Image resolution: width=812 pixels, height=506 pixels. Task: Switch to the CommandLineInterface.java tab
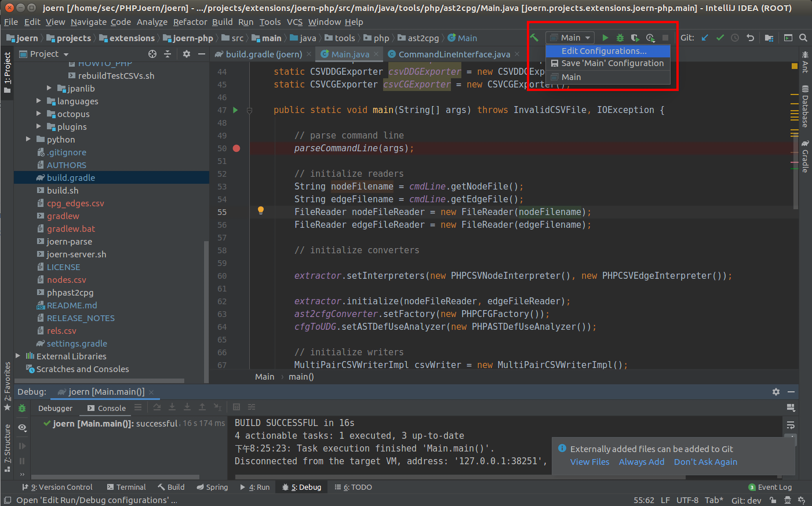tap(454, 54)
